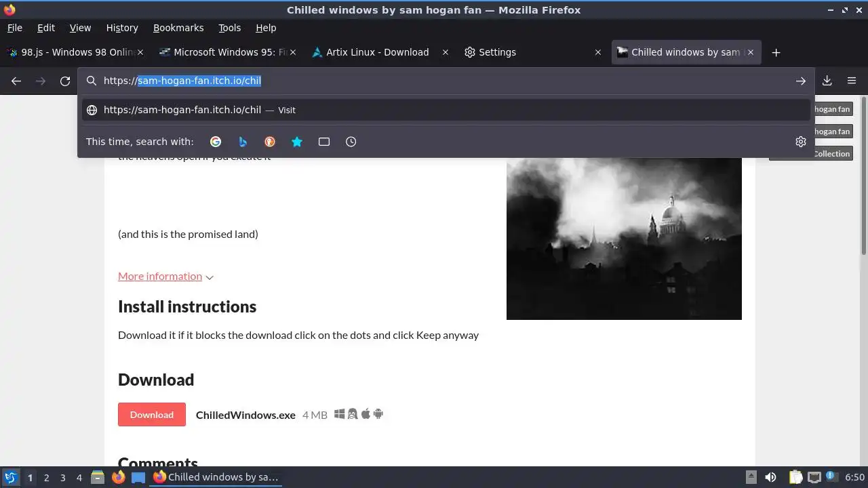The height and width of the screenshot is (488, 868).
Task: Click the magnifier icon in the address bar
Action: pyautogui.click(x=92, y=81)
